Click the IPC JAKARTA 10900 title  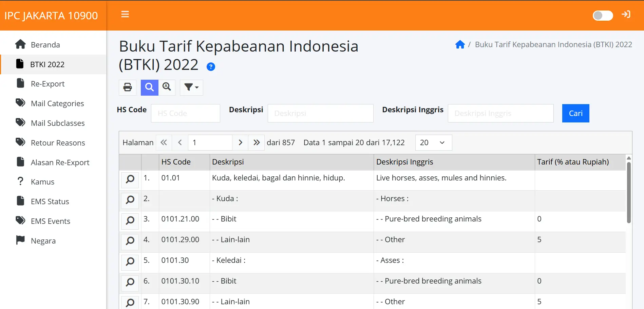[x=51, y=16]
